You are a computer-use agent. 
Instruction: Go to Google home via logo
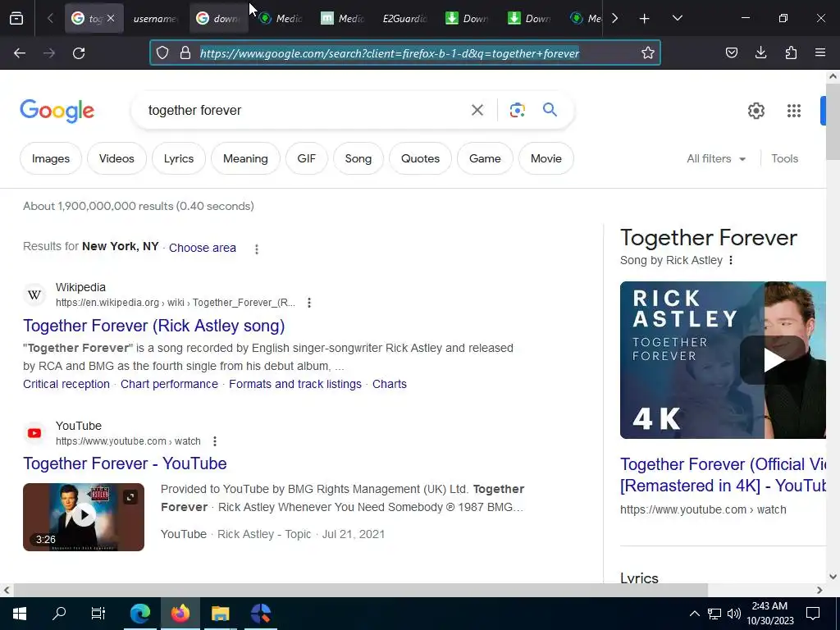point(57,111)
